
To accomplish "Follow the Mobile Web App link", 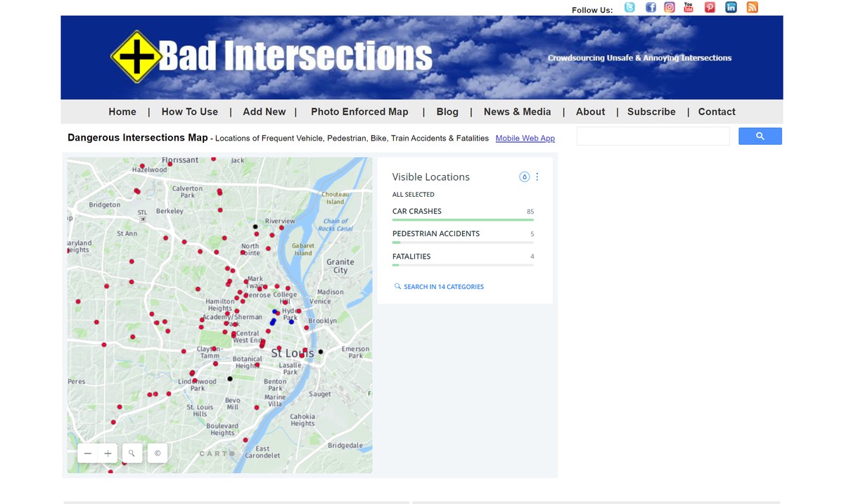I will [x=525, y=138].
